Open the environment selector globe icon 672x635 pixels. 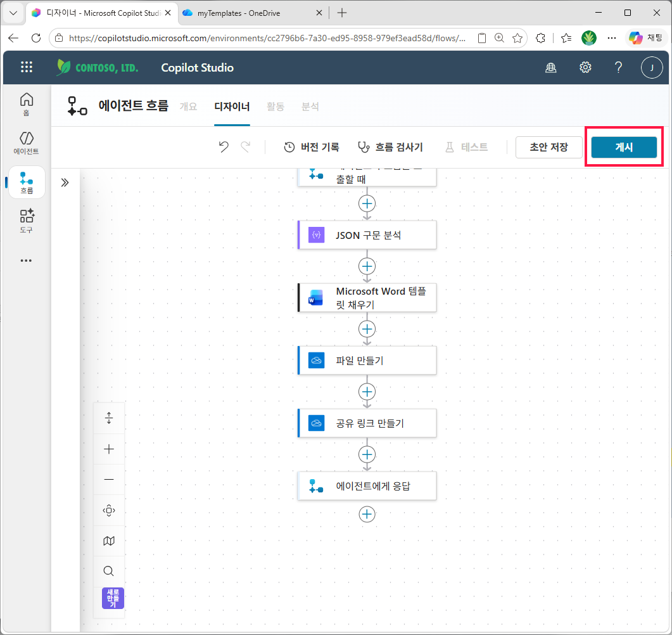coord(551,67)
